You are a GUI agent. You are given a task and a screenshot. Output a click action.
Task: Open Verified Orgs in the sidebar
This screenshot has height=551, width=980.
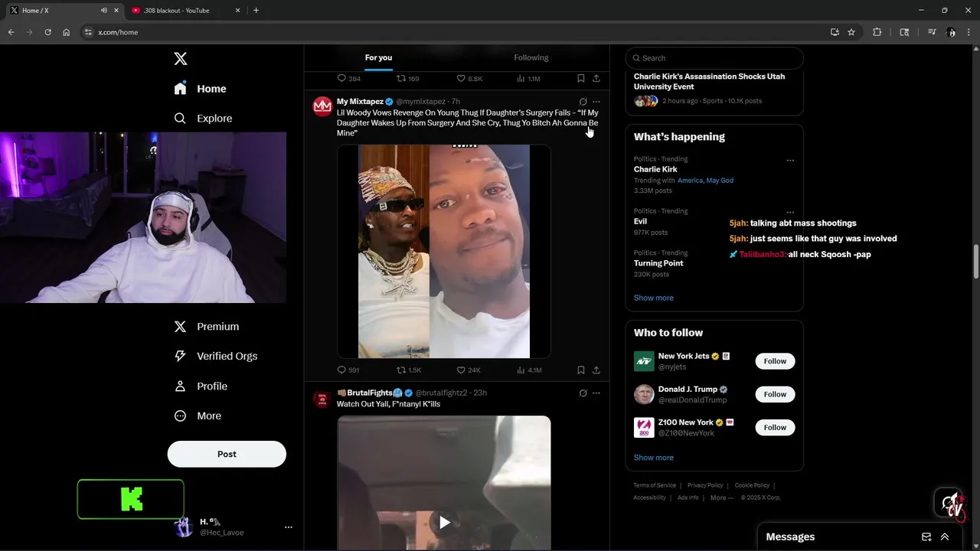215,356
